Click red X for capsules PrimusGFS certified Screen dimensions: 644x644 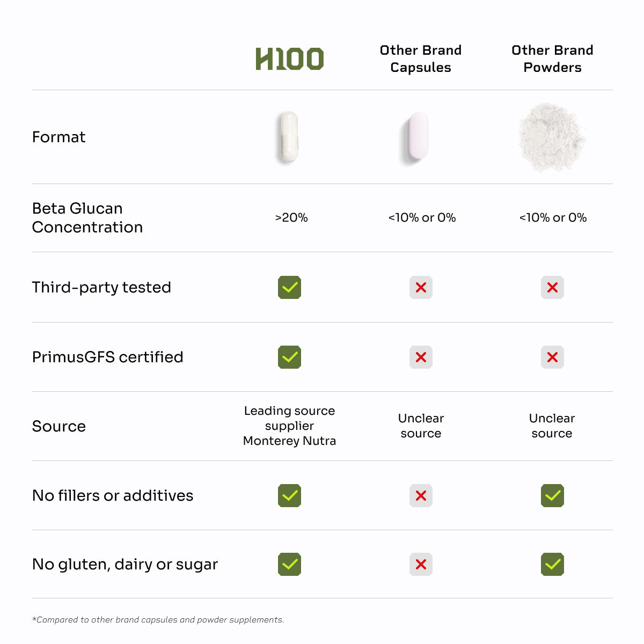pos(421,357)
